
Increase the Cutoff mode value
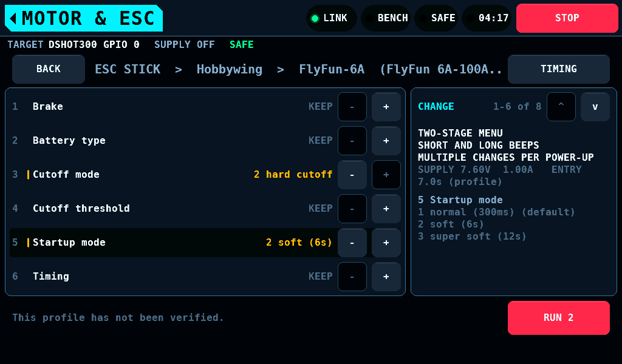tap(386, 175)
